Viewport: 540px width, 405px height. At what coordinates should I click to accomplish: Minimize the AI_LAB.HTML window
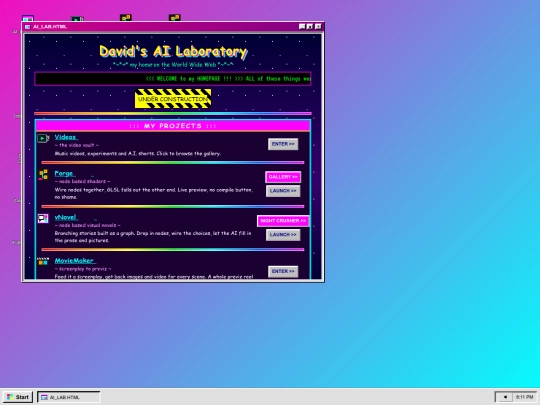[302, 27]
